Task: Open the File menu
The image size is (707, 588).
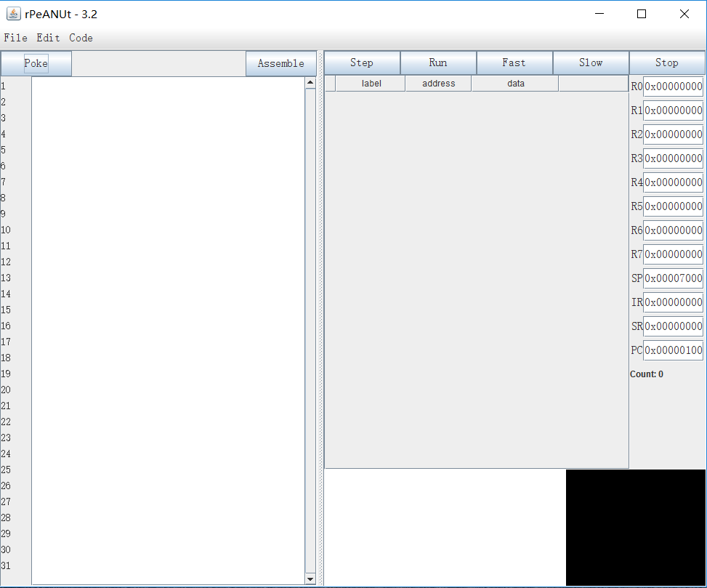Action: point(15,38)
